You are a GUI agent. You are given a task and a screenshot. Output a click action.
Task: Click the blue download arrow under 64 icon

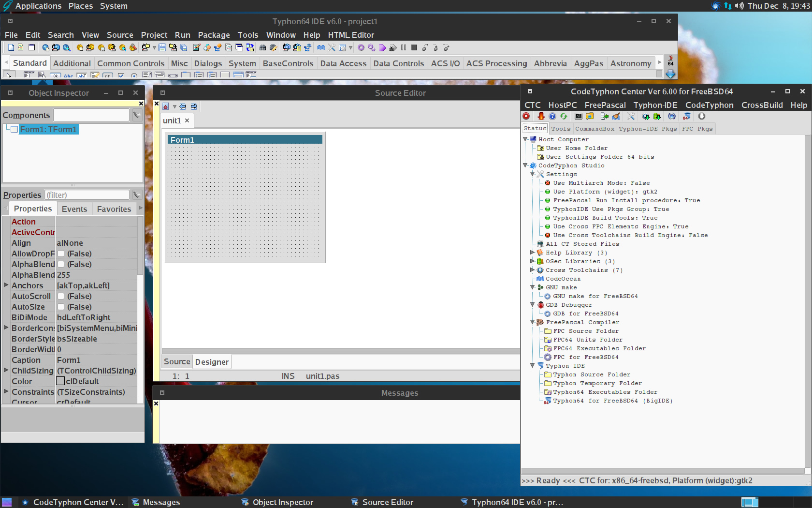pos(670,74)
